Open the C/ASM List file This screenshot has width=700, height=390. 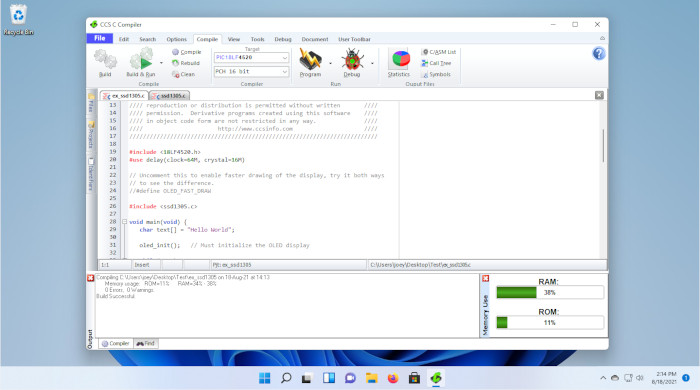[x=439, y=52]
